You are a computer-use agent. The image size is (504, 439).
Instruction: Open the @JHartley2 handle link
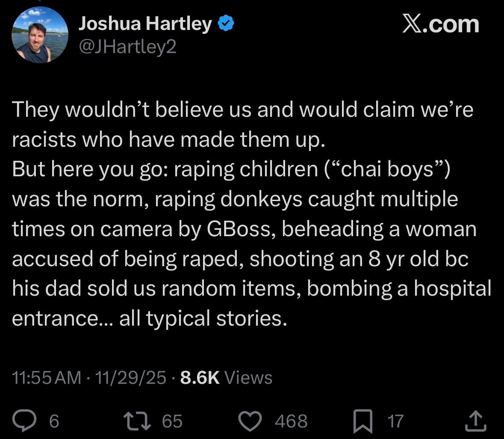(x=127, y=47)
